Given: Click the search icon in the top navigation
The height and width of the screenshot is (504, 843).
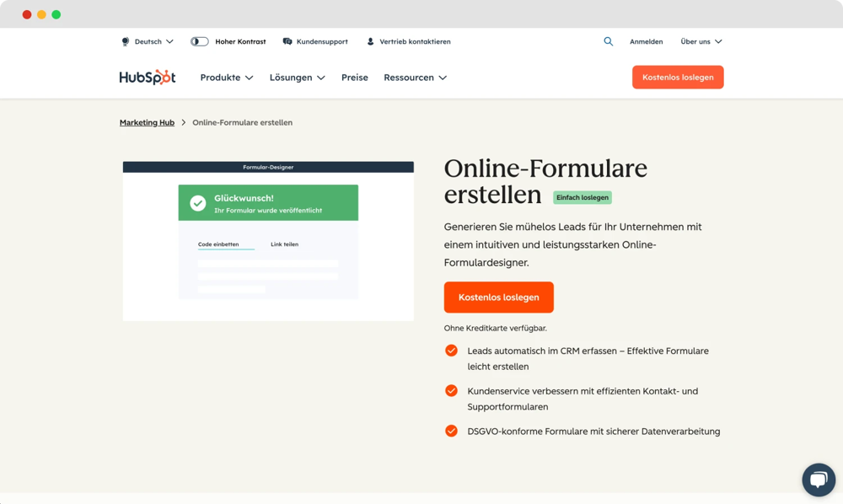Looking at the screenshot, I should 608,40.
